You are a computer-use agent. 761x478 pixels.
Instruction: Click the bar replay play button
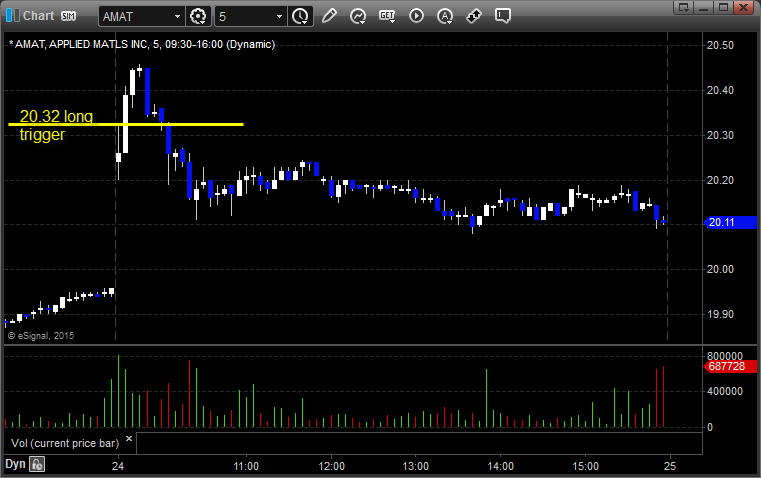point(416,16)
